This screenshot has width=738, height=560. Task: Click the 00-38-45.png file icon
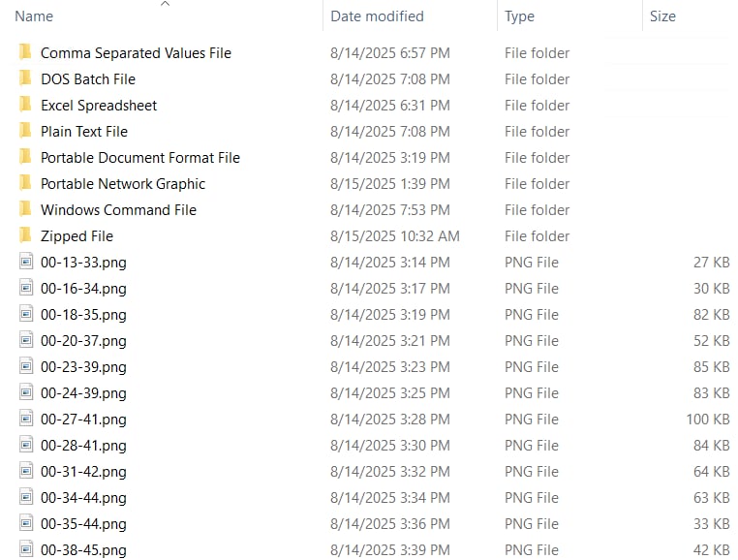click(26, 549)
